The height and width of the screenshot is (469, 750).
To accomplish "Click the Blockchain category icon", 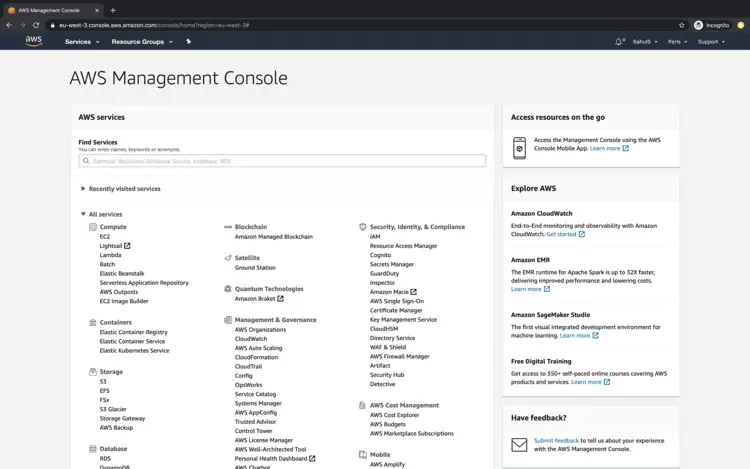I will point(228,227).
